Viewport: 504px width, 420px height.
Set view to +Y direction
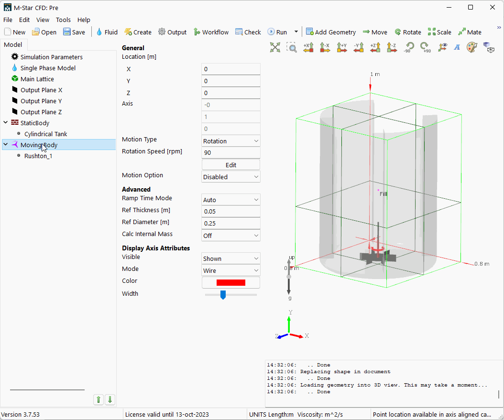click(342, 47)
